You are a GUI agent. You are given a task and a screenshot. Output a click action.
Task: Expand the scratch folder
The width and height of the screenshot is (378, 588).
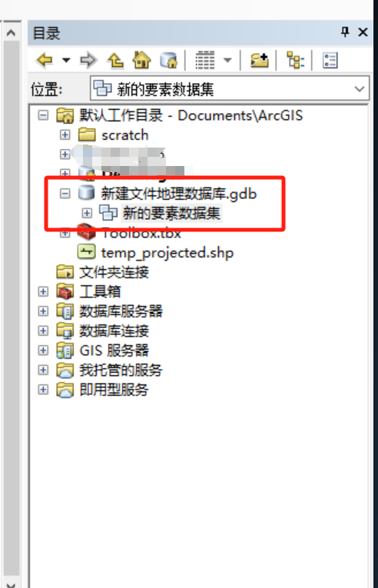65,135
